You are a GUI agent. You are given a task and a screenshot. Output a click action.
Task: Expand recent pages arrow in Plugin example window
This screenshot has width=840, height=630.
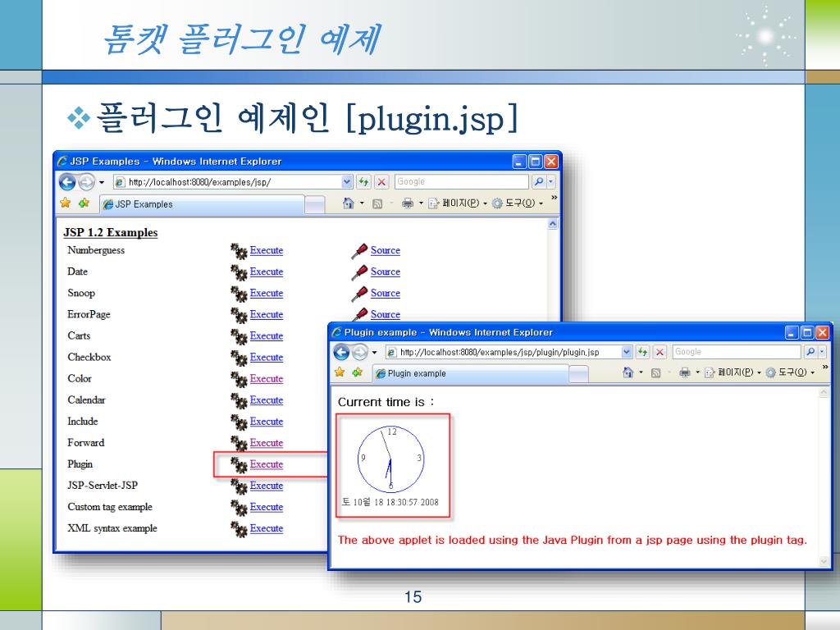tap(374, 353)
